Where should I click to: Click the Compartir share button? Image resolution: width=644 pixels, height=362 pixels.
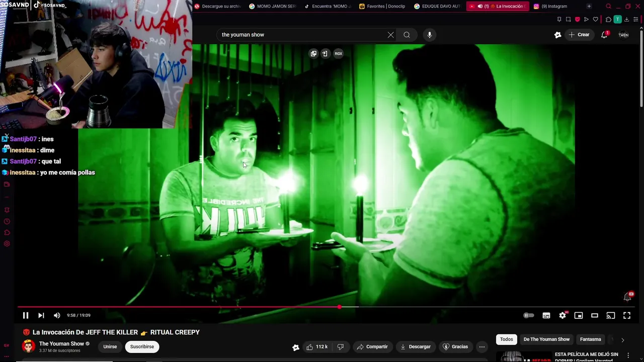372,347
